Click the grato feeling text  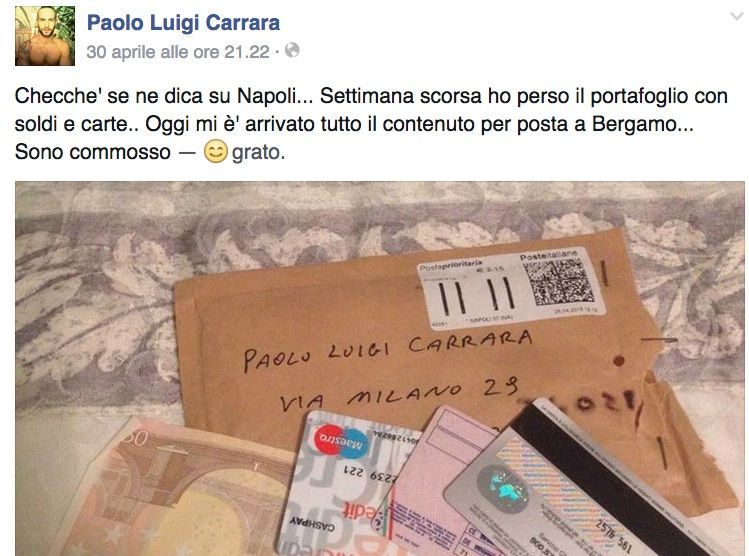[258, 152]
